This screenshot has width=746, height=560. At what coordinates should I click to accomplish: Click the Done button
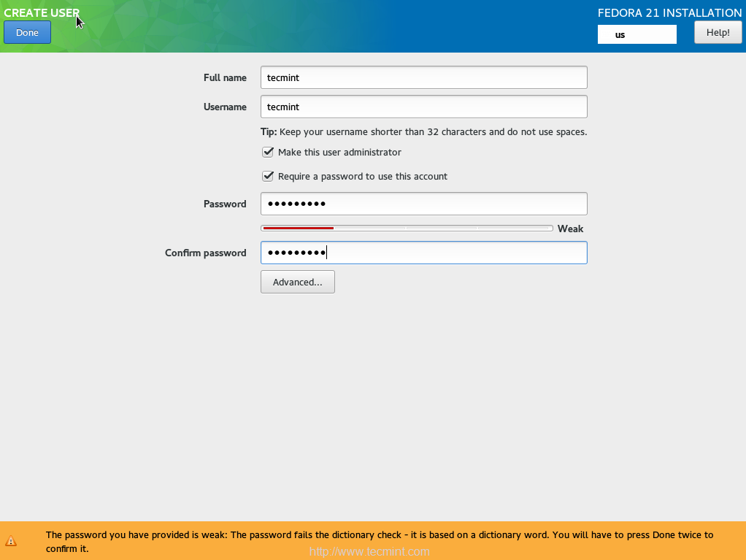pyautogui.click(x=27, y=32)
